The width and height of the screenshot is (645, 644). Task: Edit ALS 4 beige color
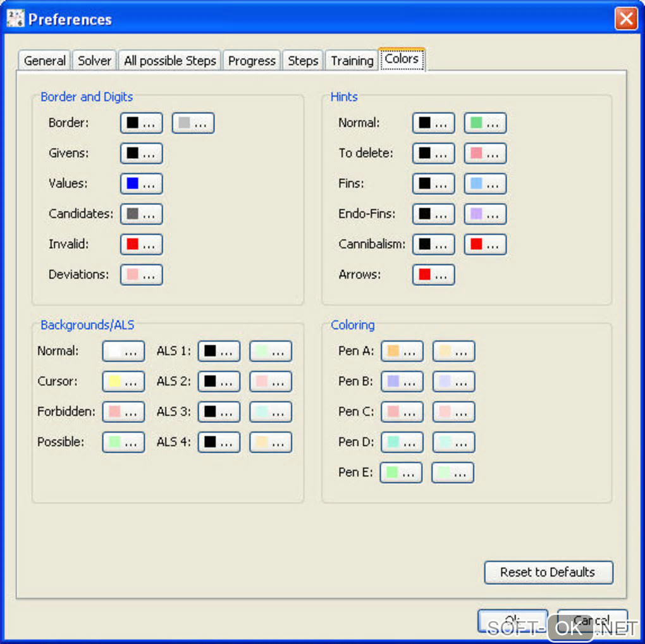pos(271,442)
